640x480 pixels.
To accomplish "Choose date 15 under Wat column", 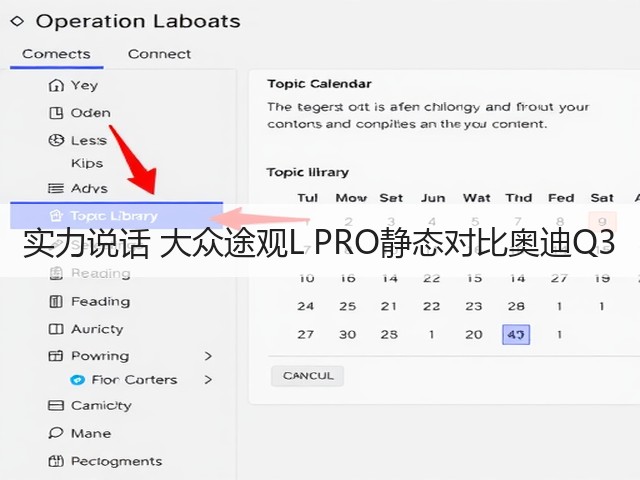I will click(x=475, y=278).
